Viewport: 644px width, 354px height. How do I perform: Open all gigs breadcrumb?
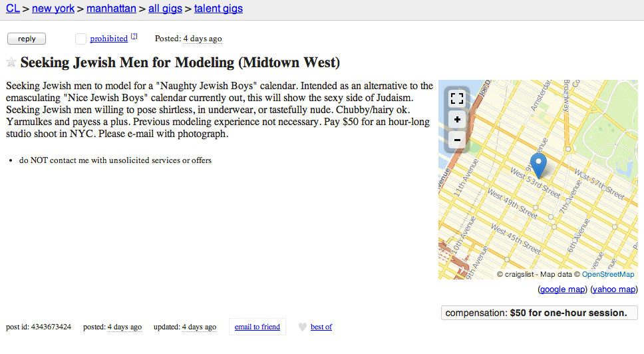(165, 8)
